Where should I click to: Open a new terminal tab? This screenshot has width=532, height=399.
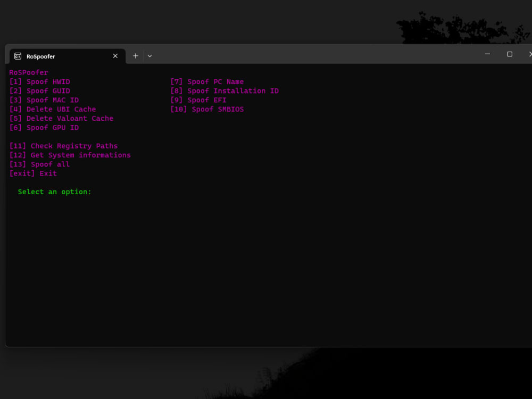click(x=135, y=56)
